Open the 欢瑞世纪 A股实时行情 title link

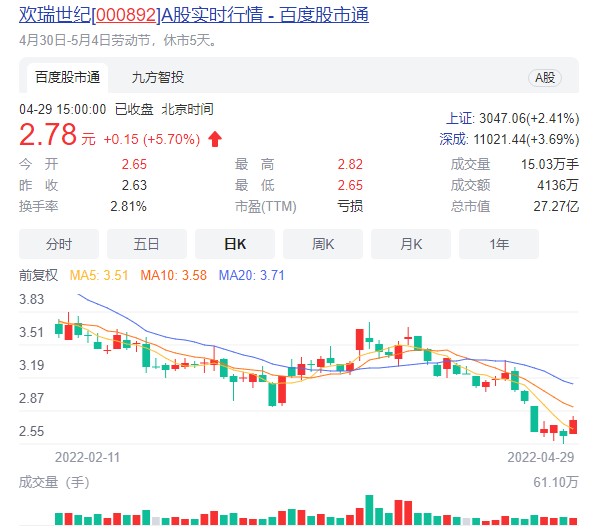click(194, 15)
